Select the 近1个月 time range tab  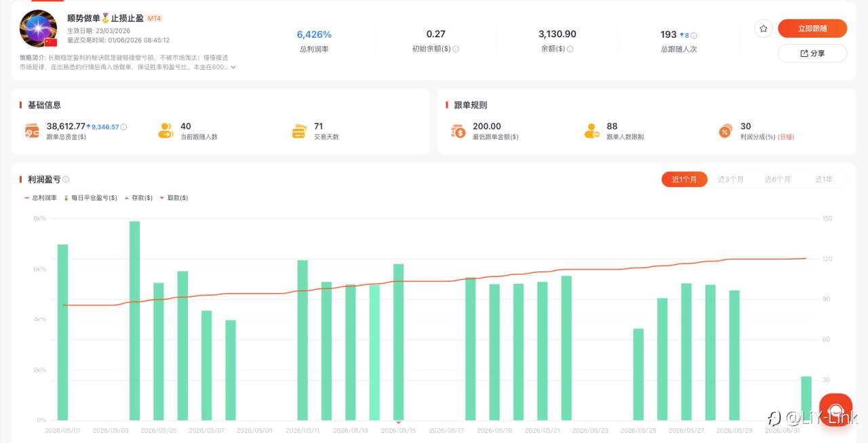[684, 180]
